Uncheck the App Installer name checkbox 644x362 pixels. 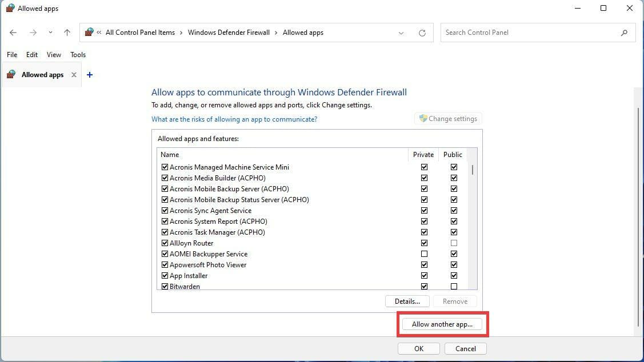[165, 276]
